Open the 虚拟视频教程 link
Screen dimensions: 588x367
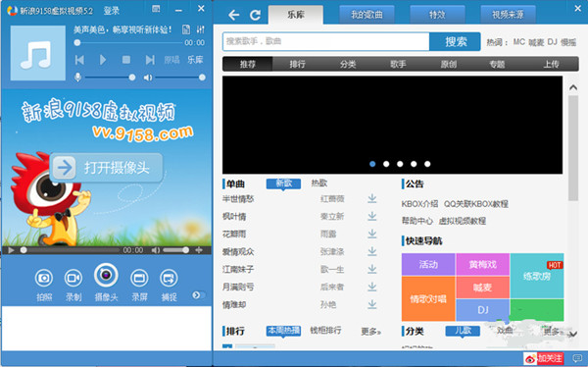point(463,221)
